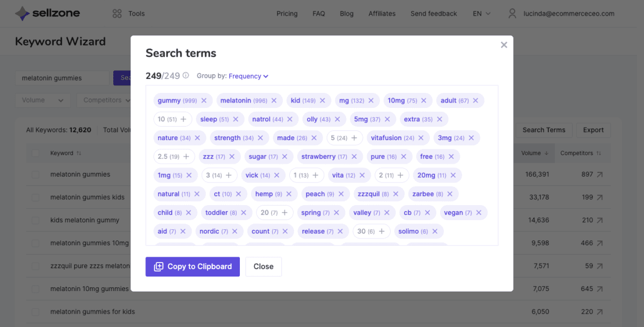Check the 'melatonin gummies 10mg' row checkbox
The height and width of the screenshot is (327, 644).
[35, 243]
